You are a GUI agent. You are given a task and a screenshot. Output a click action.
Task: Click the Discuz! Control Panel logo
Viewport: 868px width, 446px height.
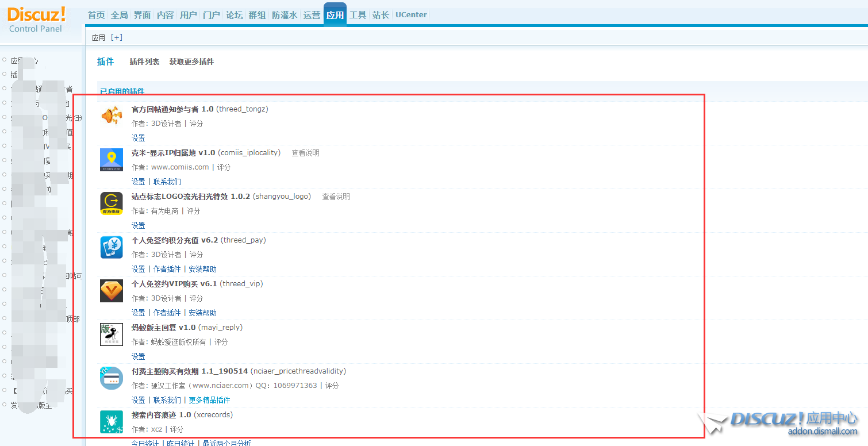tap(37, 18)
